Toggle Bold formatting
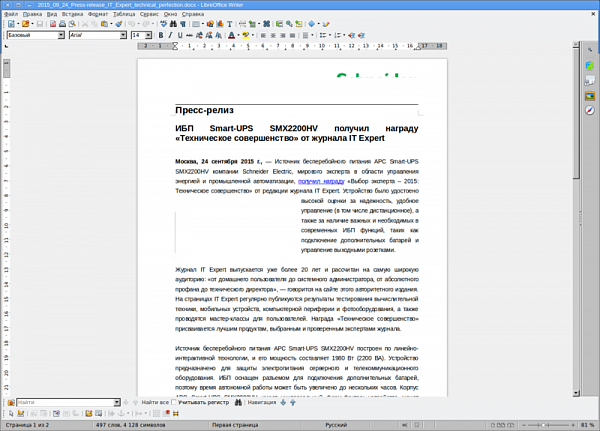 [161, 35]
